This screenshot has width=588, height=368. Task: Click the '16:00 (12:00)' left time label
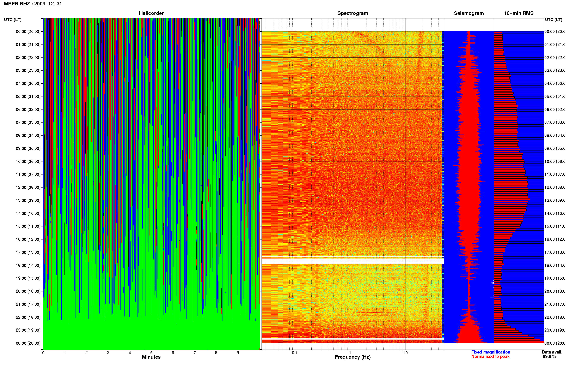pyautogui.click(x=28, y=239)
